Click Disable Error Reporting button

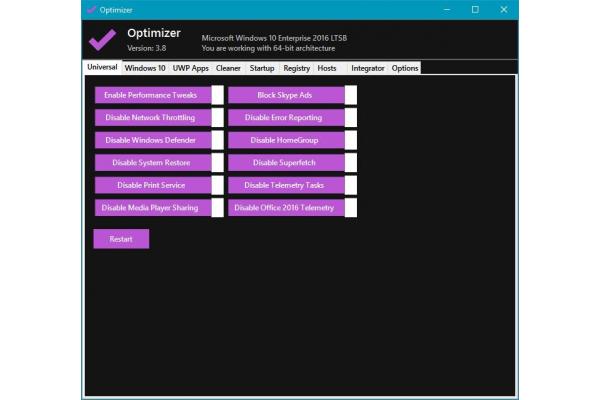286,118
